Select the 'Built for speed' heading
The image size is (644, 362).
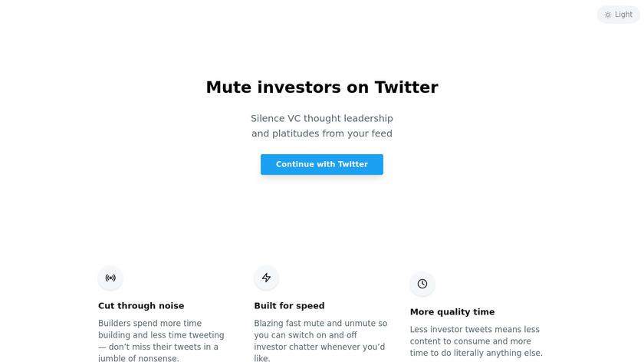289,306
